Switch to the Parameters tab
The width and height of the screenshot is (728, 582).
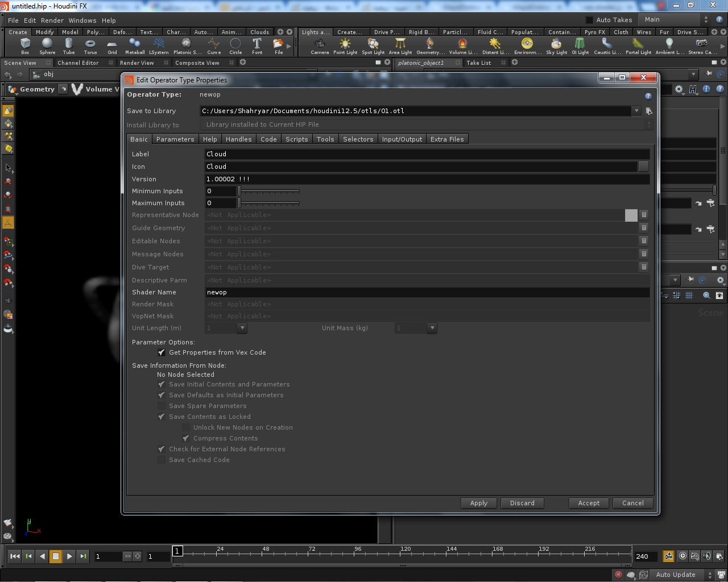point(175,139)
